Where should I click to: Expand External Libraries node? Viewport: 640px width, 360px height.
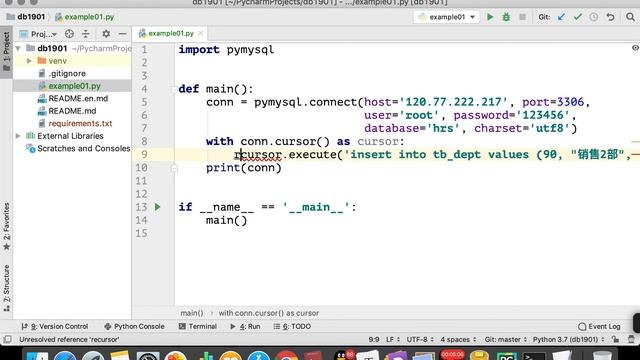(x=18, y=136)
